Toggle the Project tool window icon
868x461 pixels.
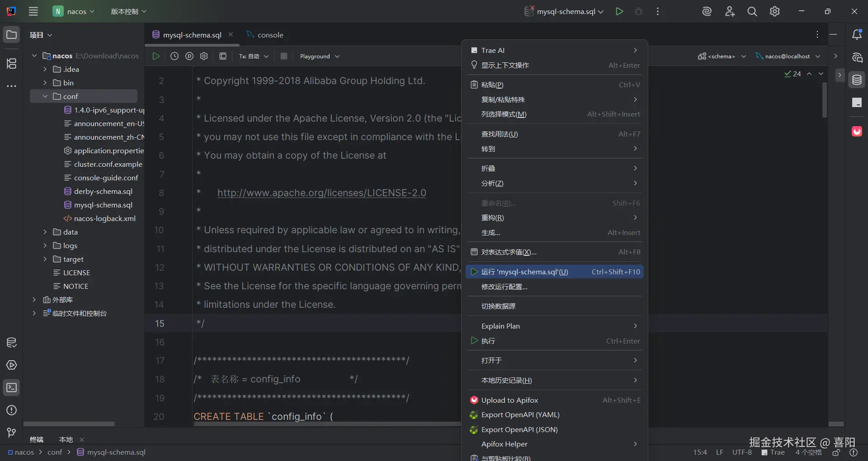tap(12, 35)
